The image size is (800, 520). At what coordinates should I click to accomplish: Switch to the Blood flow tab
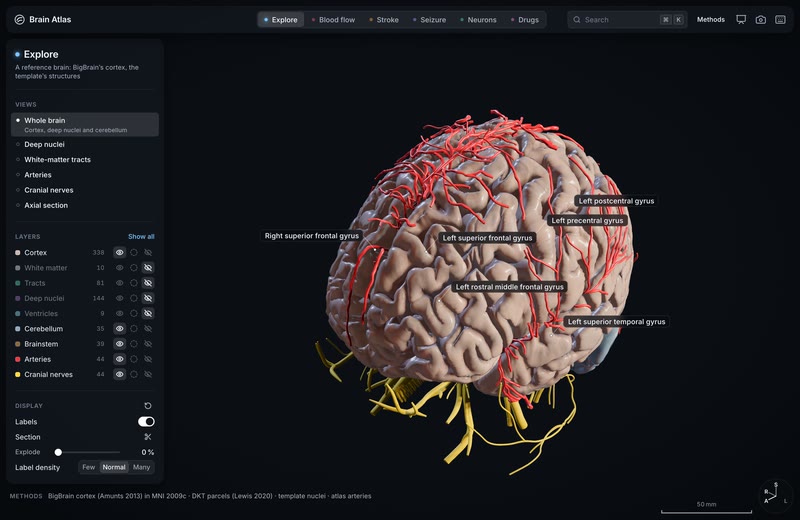point(333,20)
